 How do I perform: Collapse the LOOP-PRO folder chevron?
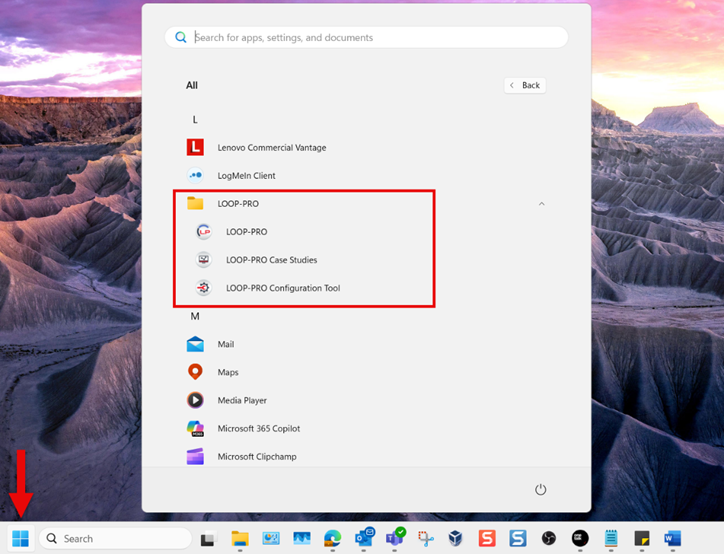tap(542, 204)
